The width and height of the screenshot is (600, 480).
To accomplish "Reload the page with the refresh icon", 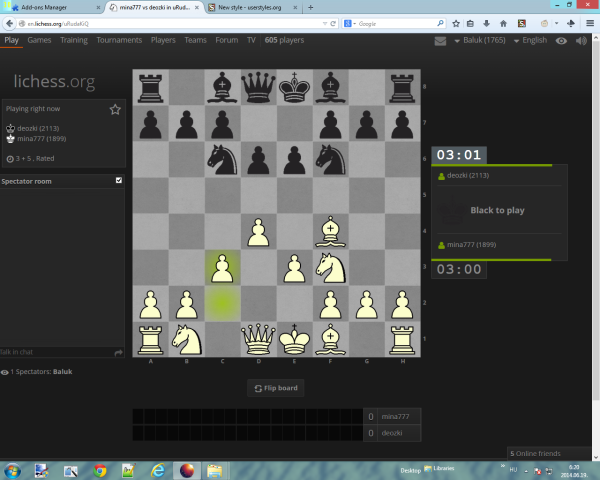I will pos(333,24).
